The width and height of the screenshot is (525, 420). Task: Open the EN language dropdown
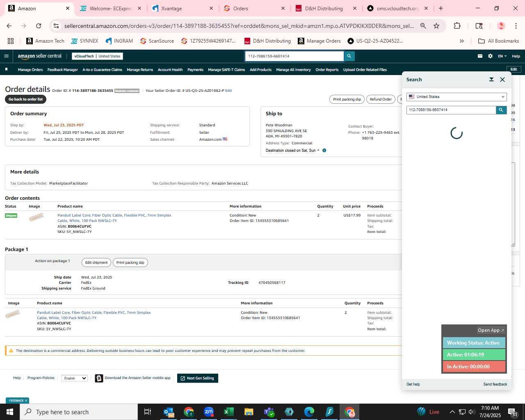click(502, 56)
